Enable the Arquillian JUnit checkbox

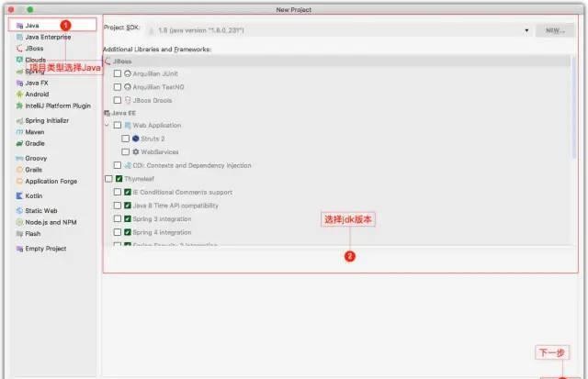[118, 73]
